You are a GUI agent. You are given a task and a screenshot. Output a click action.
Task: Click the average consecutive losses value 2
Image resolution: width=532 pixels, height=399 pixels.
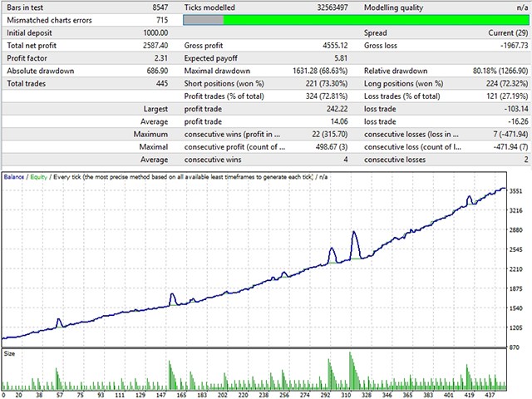point(526,160)
